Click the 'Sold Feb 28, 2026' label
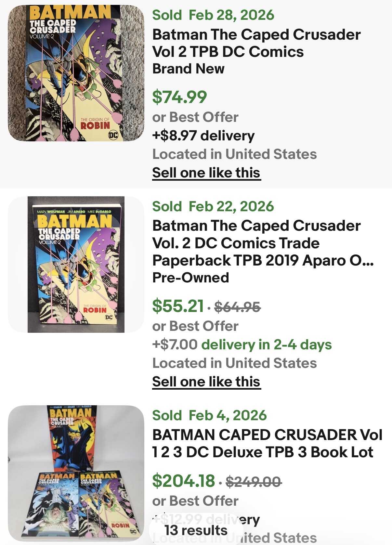The image size is (392, 545). [213, 15]
